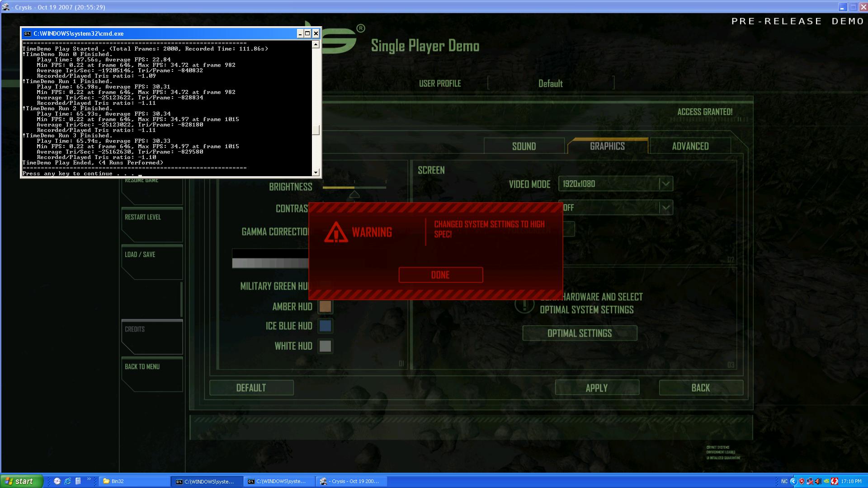Open the red circular-arrows tray icon
The image size is (868, 488).
pos(834,481)
